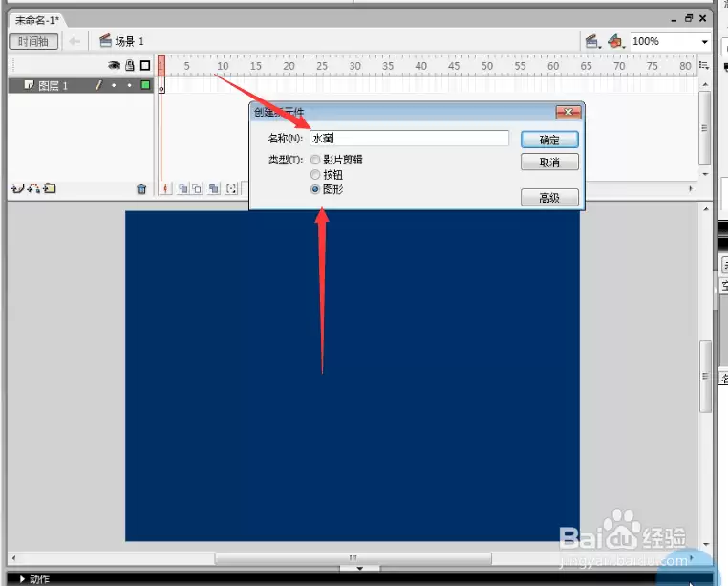
Task: Click the Delete Layer trash icon
Action: click(141, 188)
